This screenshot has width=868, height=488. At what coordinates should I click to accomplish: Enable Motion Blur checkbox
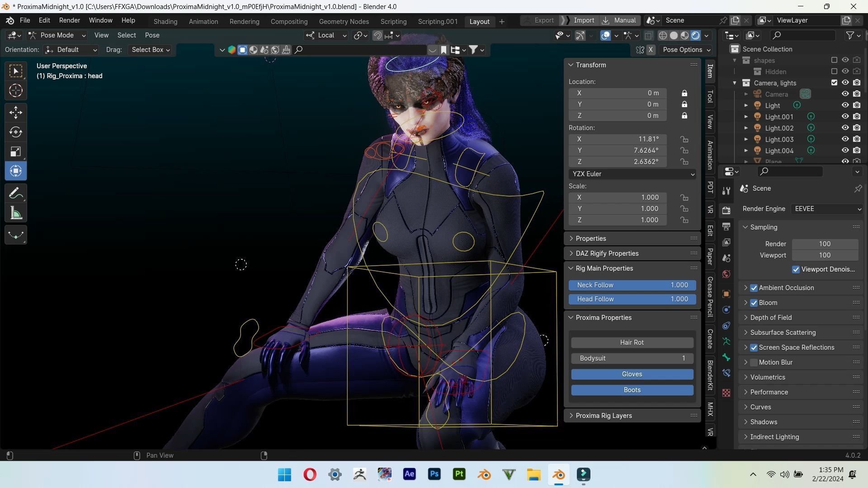pos(754,362)
